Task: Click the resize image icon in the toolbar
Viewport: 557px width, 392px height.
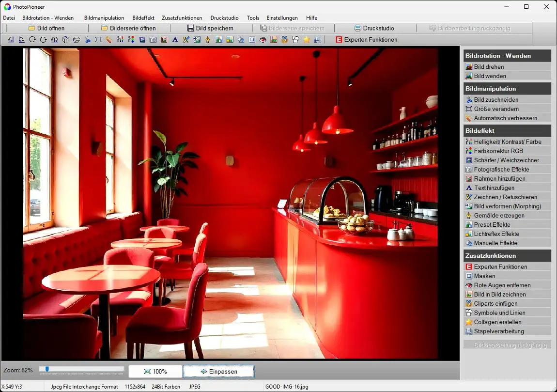Action: tap(98, 40)
